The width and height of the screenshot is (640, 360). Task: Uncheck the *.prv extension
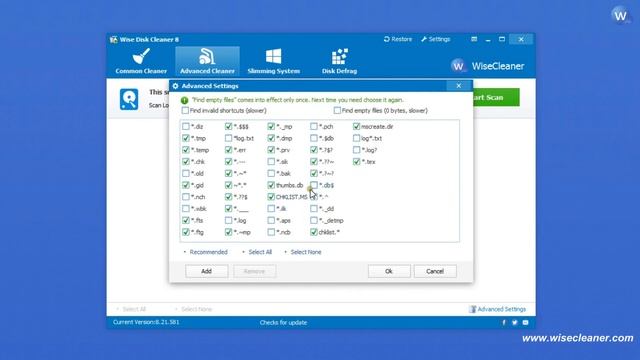[x=271, y=150]
